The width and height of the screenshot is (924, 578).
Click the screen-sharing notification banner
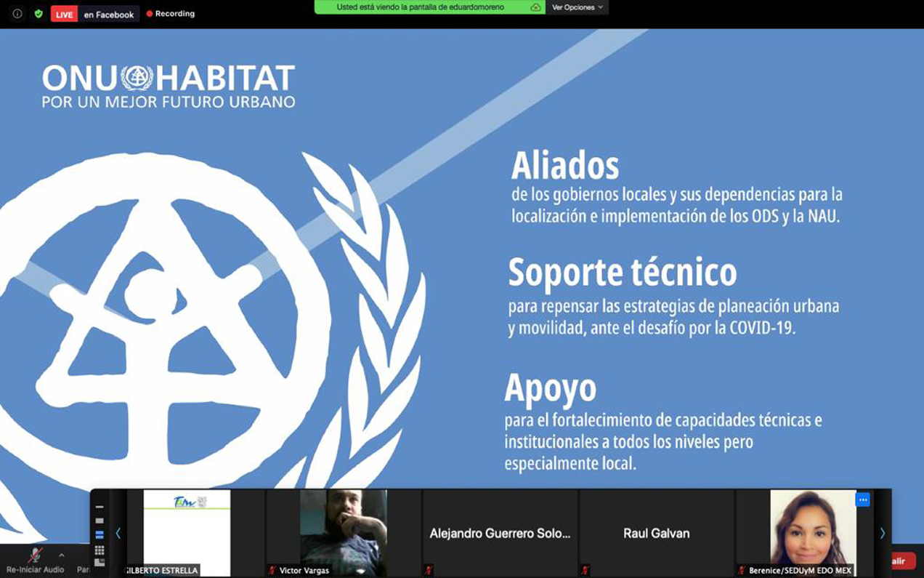coord(421,7)
